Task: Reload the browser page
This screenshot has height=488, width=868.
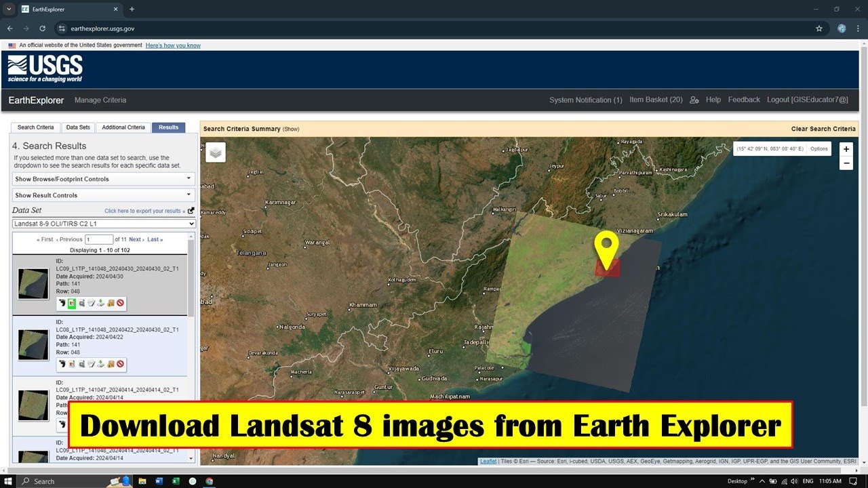Action: [x=42, y=28]
